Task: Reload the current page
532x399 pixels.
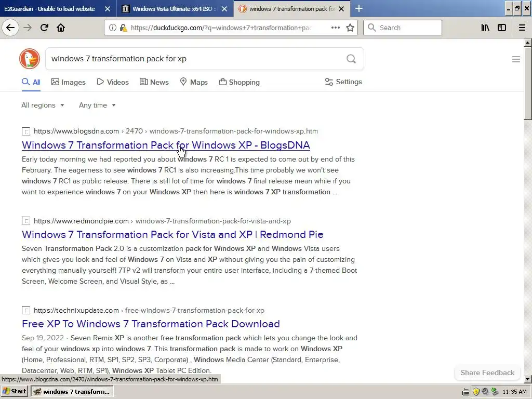Action: tap(44, 28)
